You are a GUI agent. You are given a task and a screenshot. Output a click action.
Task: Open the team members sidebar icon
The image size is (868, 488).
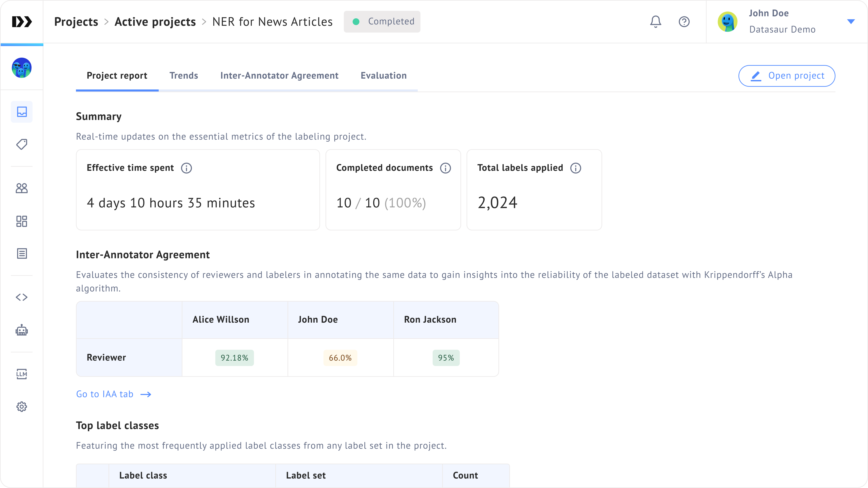pos(22,188)
